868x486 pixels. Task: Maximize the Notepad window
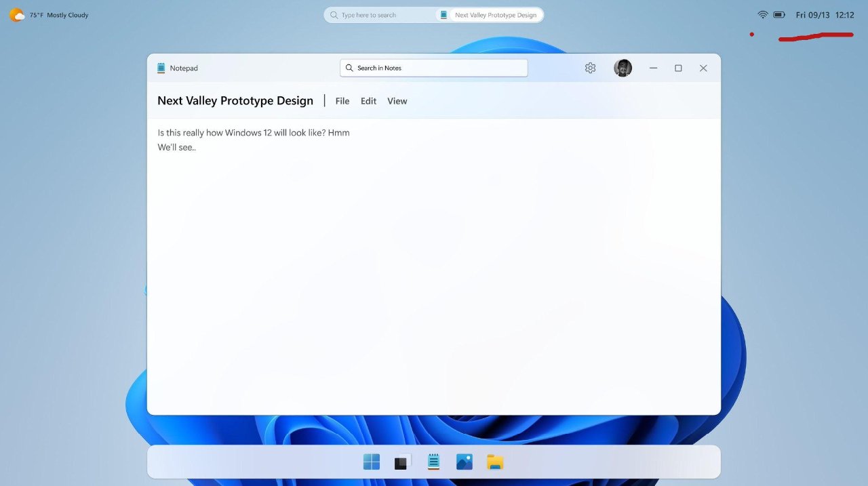click(x=678, y=68)
